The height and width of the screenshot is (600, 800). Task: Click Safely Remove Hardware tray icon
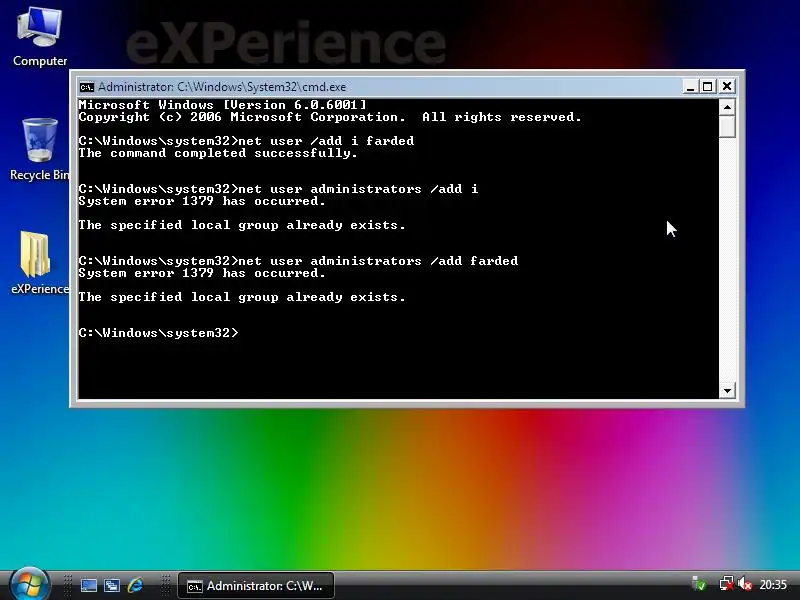click(x=699, y=584)
